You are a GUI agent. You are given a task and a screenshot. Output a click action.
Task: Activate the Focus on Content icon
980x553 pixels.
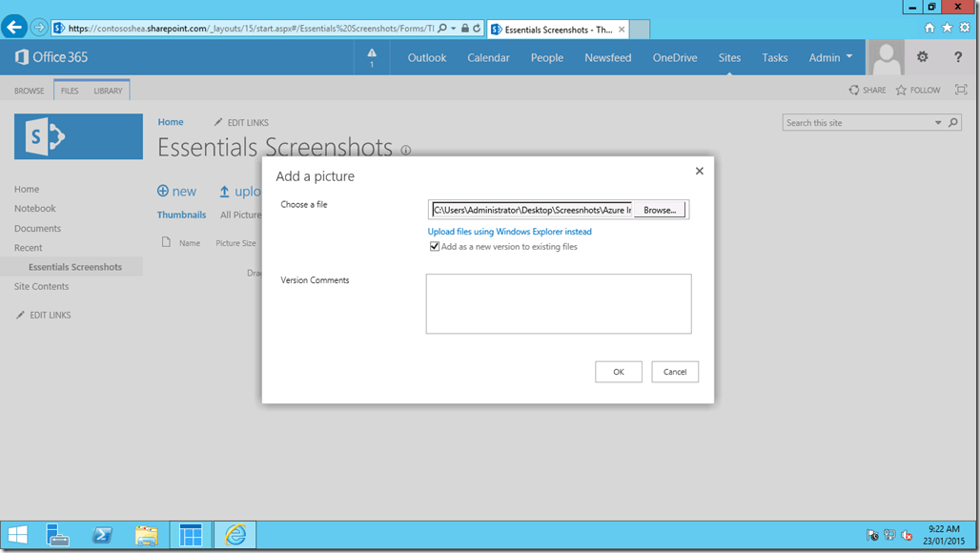[x=961, y=90]
